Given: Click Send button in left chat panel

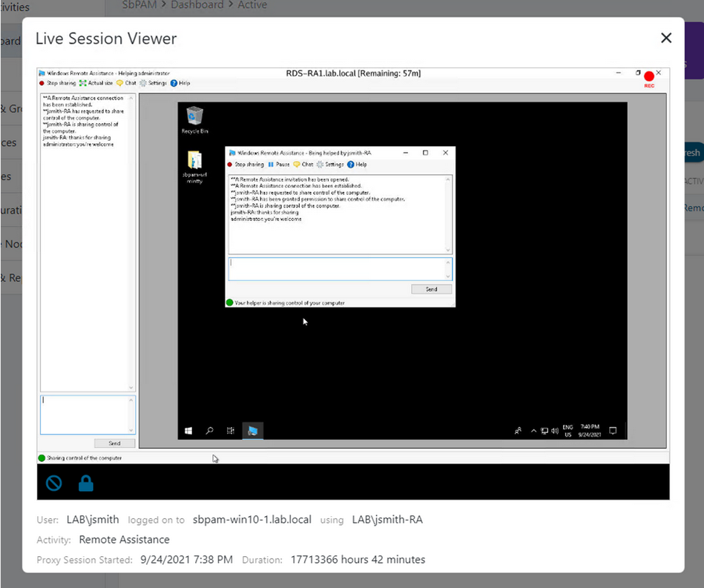Looking at the screenshot, I should pyautogui.click(x=114, y=443).
